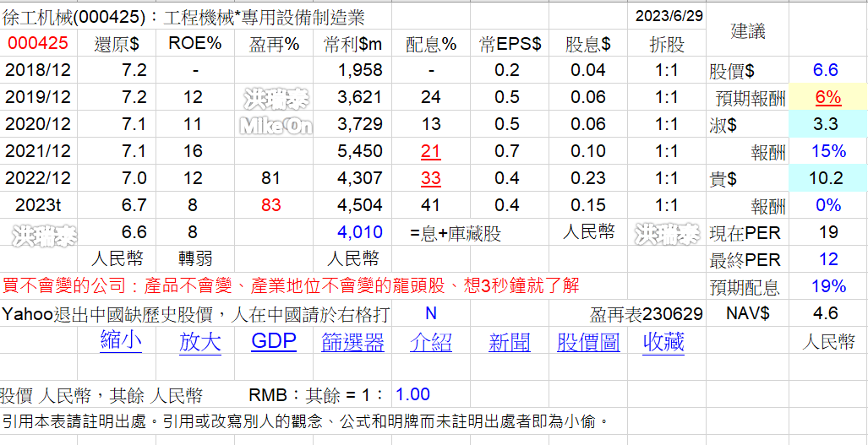The width and height of the screenshot is (868, 445).
Task: Select the 現在PER value 19
Action: point(828,232)
